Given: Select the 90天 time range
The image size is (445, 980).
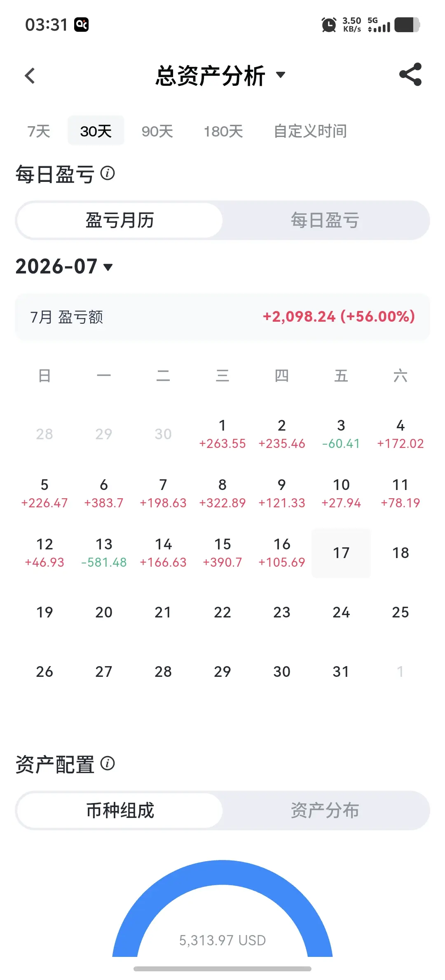Looking at the screenshot, I should tap(157, 131).
